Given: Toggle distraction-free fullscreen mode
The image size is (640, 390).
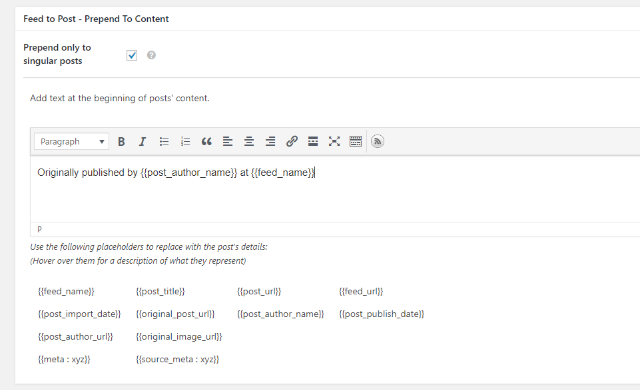Looking at the screenshot, I should pyautogui.click(x=334, y=142).
